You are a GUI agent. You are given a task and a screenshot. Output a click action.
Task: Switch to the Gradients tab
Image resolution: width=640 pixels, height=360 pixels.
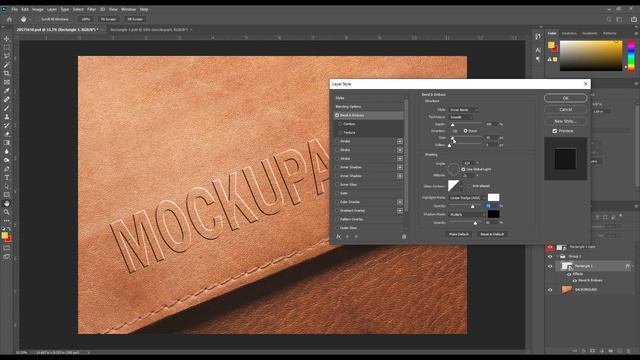click(x=589, y=33)
